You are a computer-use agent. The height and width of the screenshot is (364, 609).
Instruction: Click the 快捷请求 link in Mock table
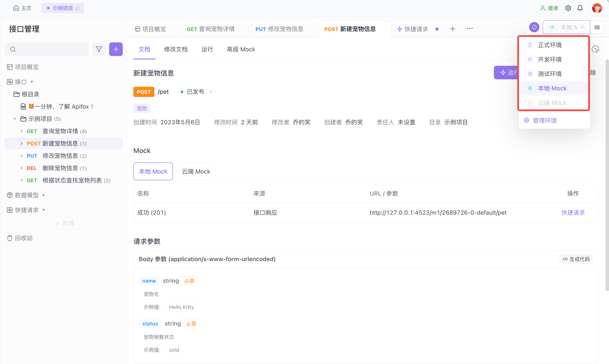pos(573,212)
